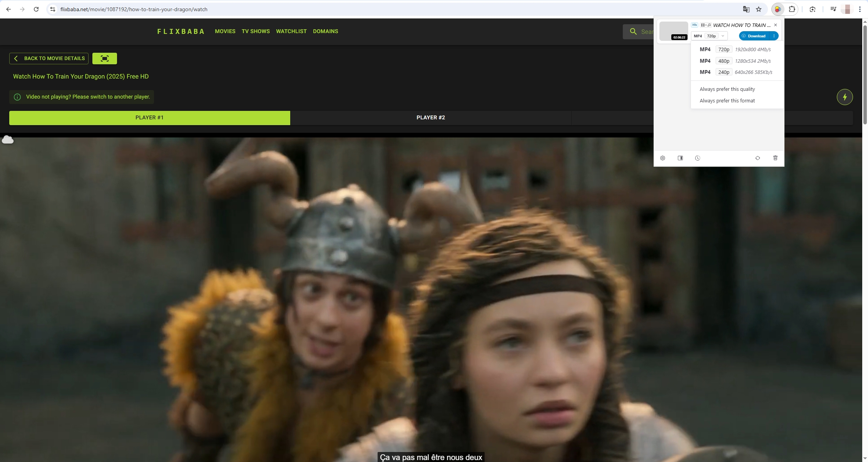Open the media control playlist icon
This screenshot has width=868, height=462.
point(833,9)
